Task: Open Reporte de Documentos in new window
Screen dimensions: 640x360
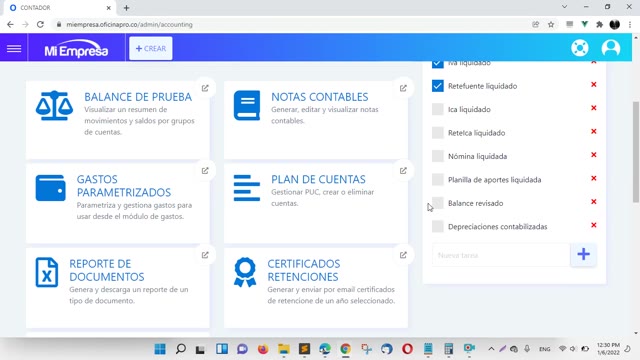Action: click(205, 255)
